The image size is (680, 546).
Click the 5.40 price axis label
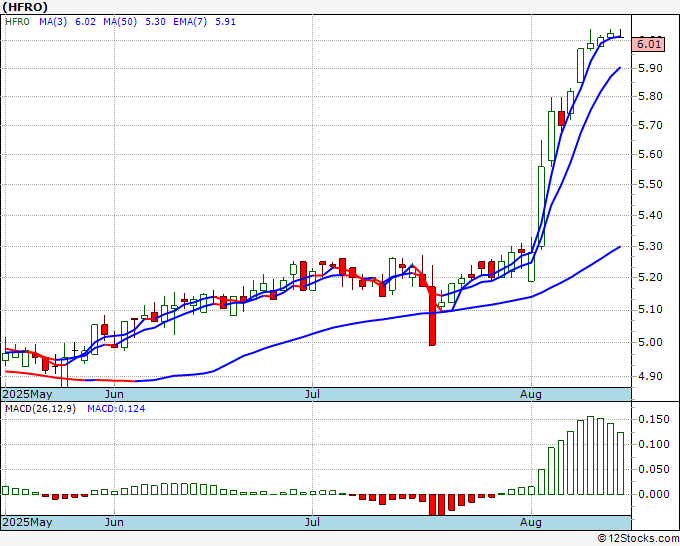pos(651,215)
